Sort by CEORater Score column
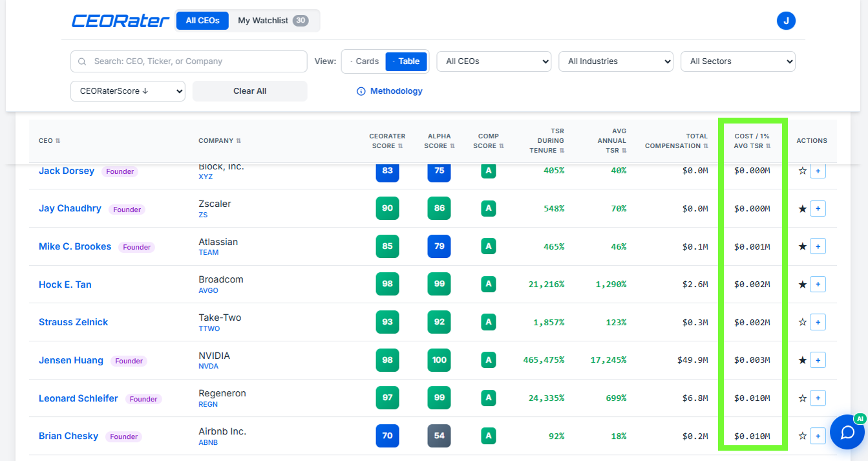Screen dimensions: 868x461 click(x=387, y=141)
